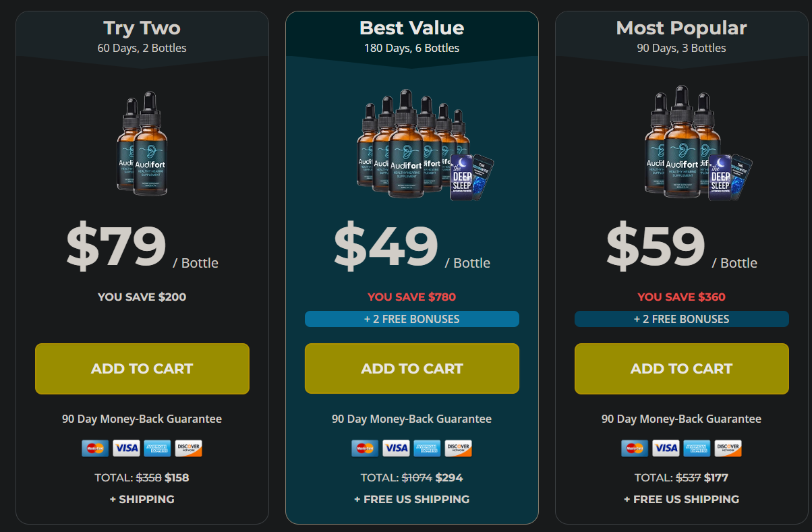This screenshot has width=812, height=532.
Task: Click the two-bottle Audifort product image
Action: click(142, 144)
